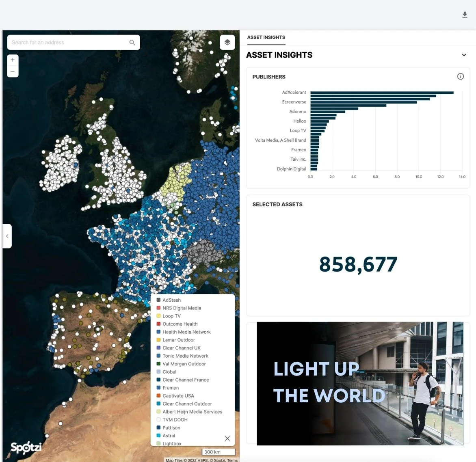Collapse the left side panel arrow
This screenshot has height=462, width=476.
click(7, 236)
